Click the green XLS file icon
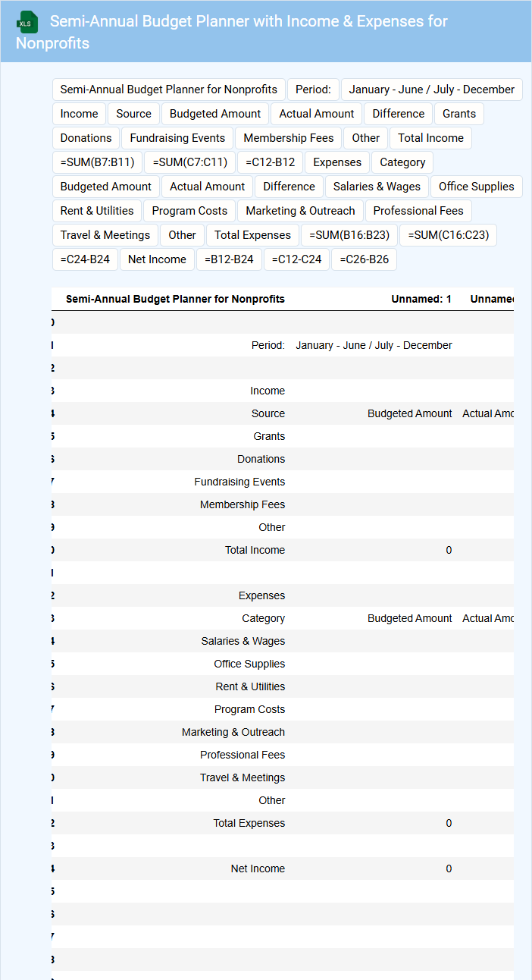 tap(28, 22)
